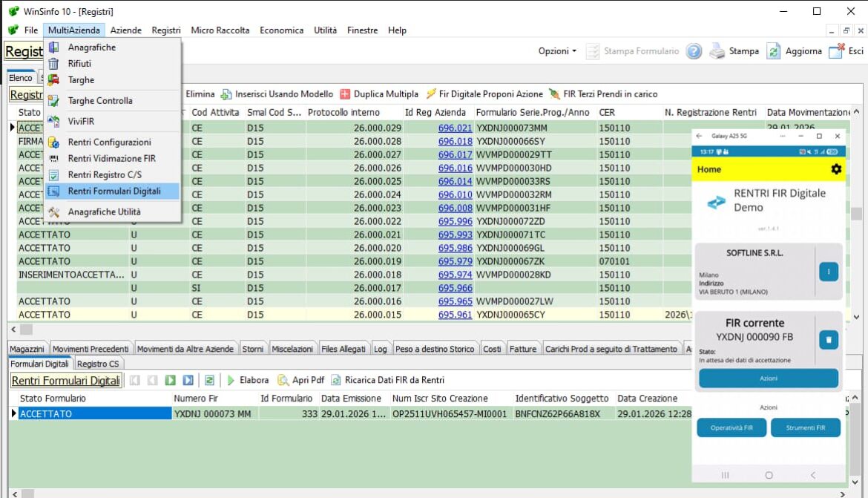Click info button on SOFTLINE S.R.L. card
The height and width of the screenshot is (498, 868).
click(828, 272)
